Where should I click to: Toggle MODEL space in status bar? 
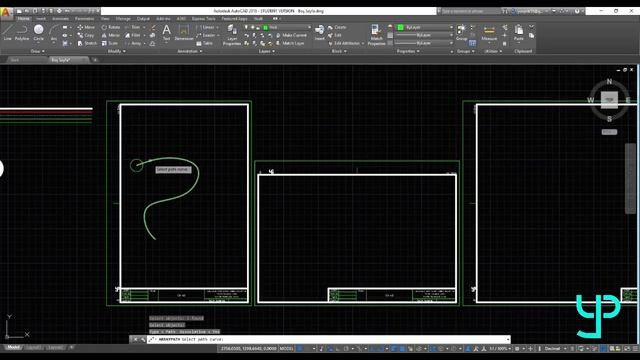pyautogui.click(x=287, y=349)
